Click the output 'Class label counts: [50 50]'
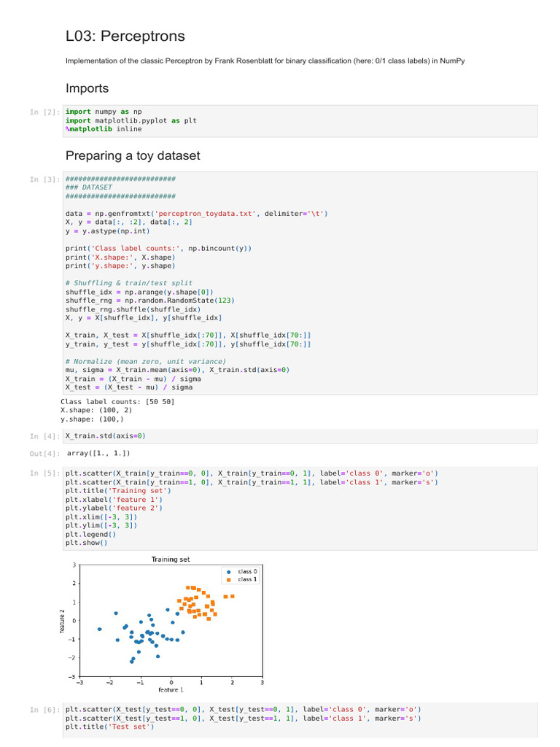Screen dimensions: 560x747 click(x=117, y=402)
